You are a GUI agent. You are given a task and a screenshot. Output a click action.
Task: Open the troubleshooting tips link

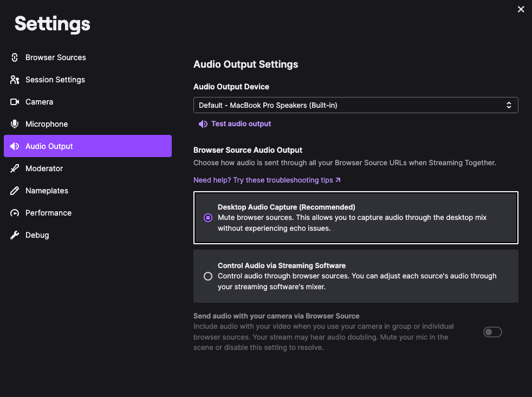(267, 180)
